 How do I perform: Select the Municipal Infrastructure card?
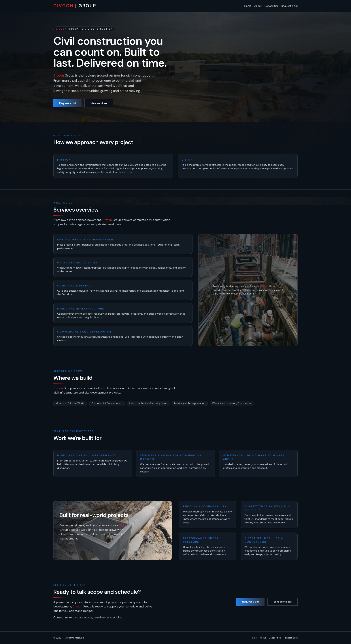pyautogui.click(x=123, y=313)
